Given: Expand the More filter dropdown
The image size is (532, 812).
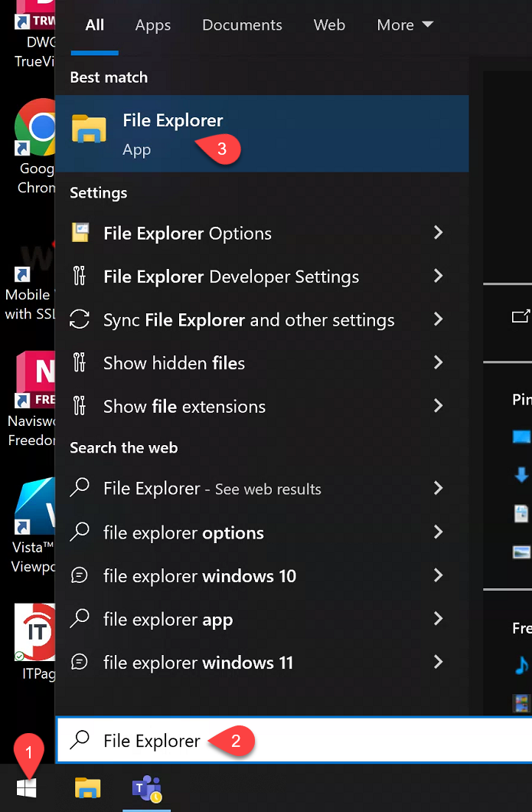Looking at the screenshot, I should tap(405, 25).
